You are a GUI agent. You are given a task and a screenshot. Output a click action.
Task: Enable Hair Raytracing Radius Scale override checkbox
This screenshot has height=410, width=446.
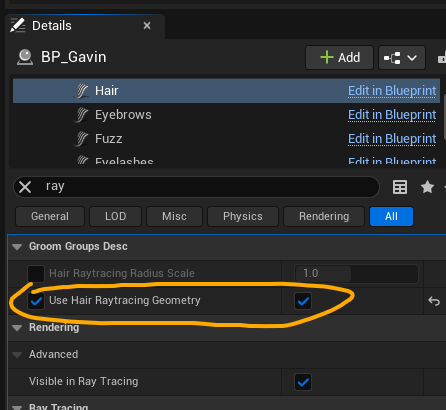click(x=36, y=274)
